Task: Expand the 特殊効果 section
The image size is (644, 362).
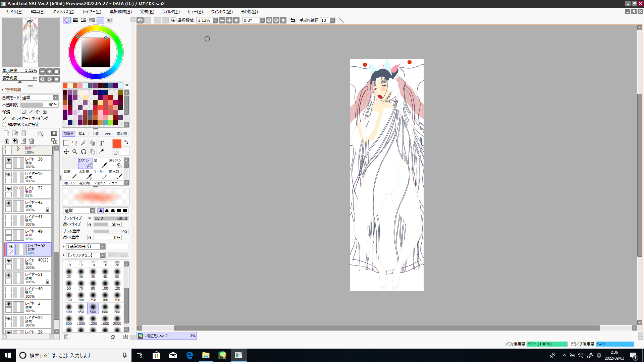Action: [3, 90]
